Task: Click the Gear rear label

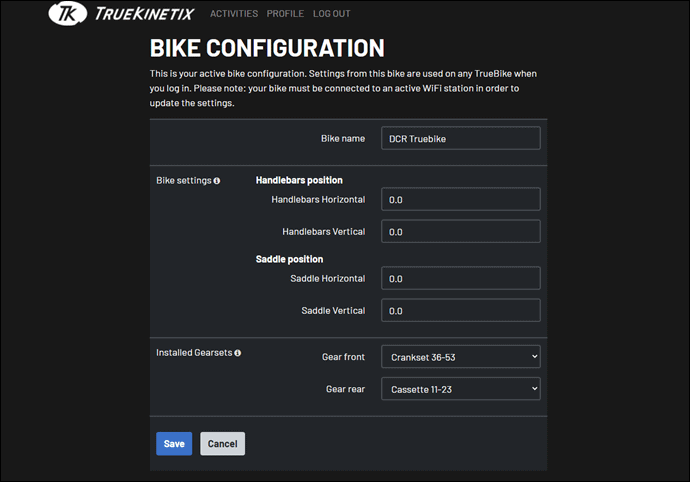Action: (x=345, y=389)
